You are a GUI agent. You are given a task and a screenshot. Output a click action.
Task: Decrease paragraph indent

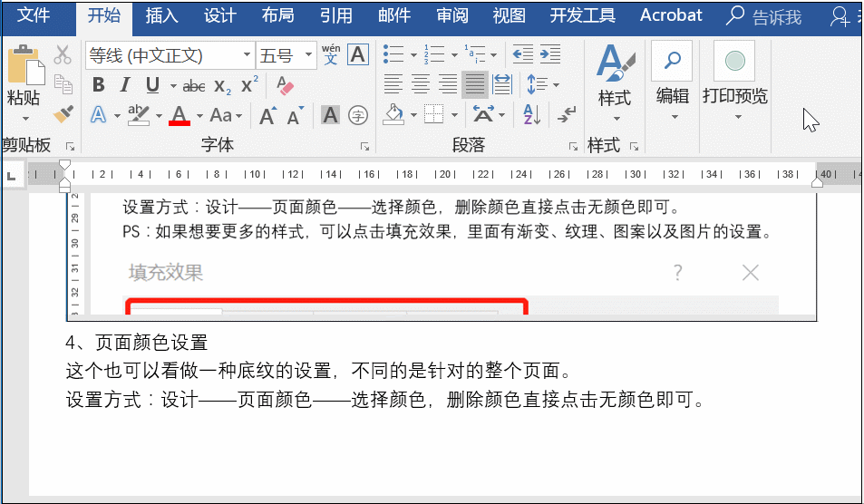click(522, 54)
